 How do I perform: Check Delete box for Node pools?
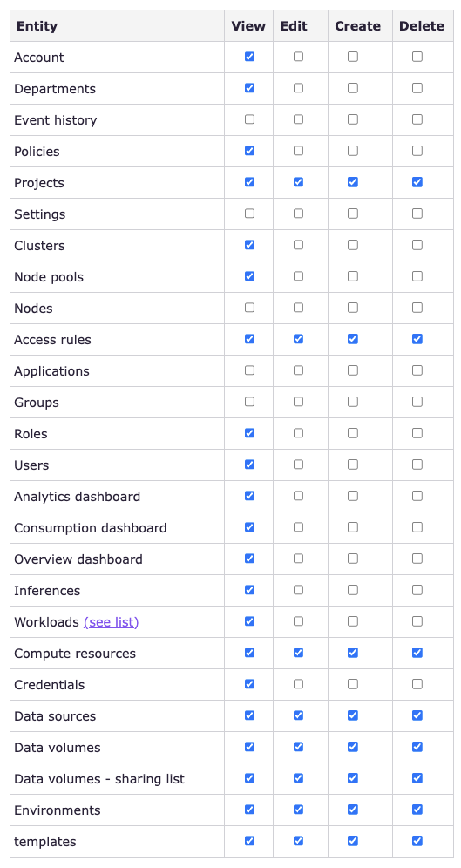coord(417,276)
